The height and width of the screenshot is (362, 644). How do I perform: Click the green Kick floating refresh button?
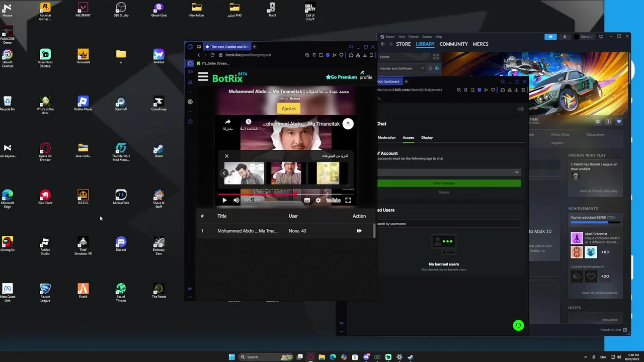(x=518, y=326)
